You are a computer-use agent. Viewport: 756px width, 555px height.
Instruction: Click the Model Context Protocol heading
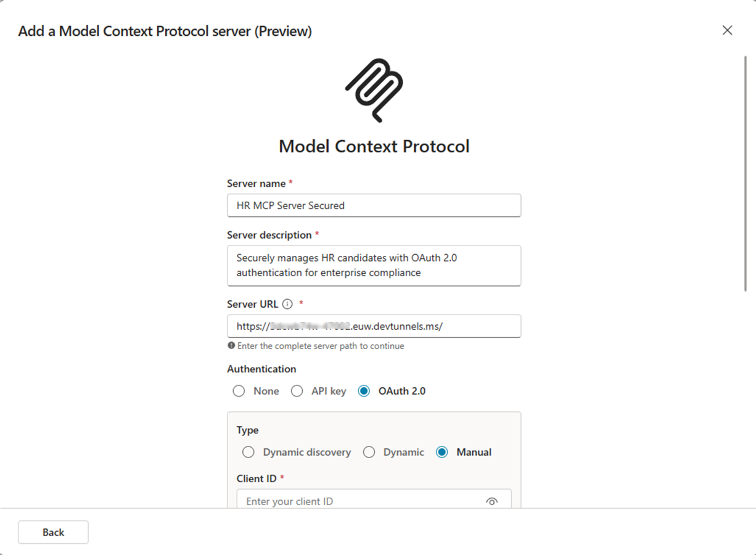(x=374, y=146)
